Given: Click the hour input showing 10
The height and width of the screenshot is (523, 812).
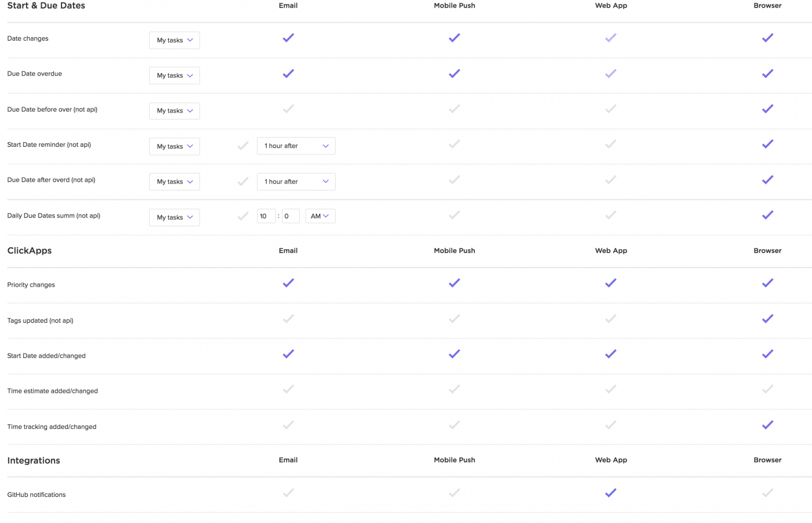Looking at the screenshot, I should click(x=266, y=215).
